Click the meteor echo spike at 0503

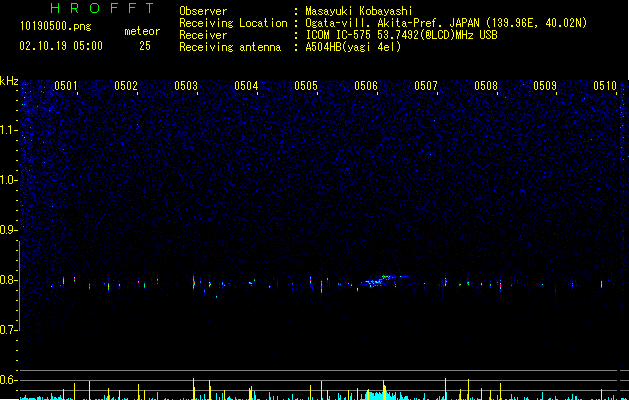[193, 283]
